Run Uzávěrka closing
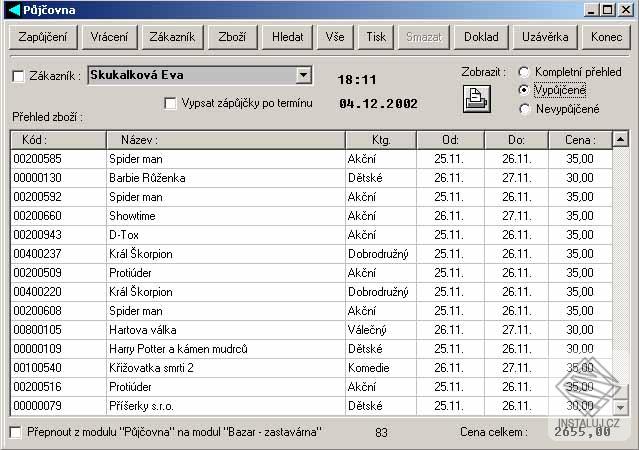The height and width of the screenshot is (450, 639). point(545,37)
